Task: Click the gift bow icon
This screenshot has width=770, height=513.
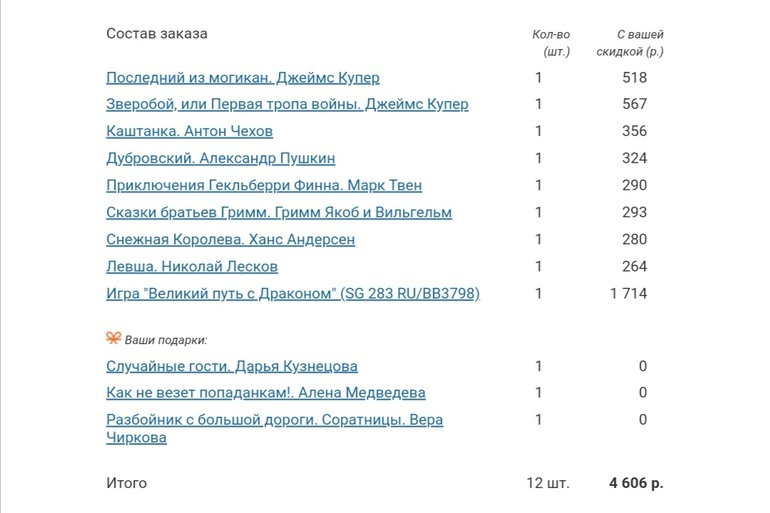Action: click(x=113, y=339)
